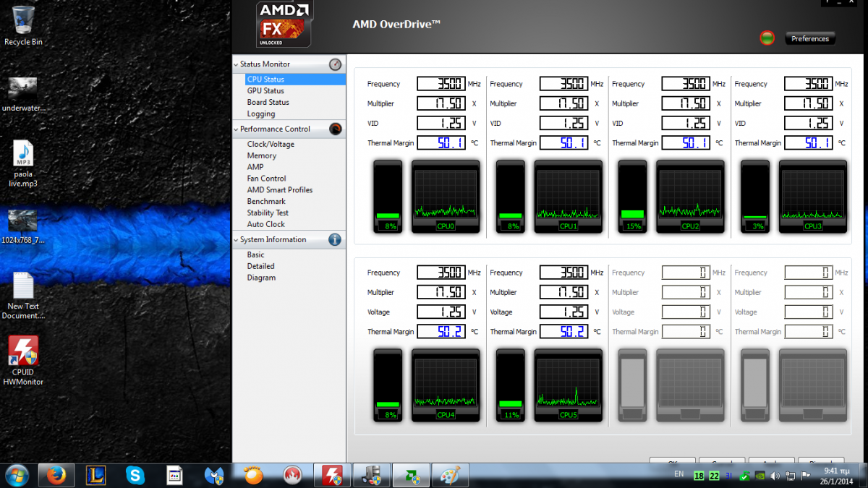Click the Action Center flag in the tray
Screen dimensions: 868x488
tap(804, 476)
